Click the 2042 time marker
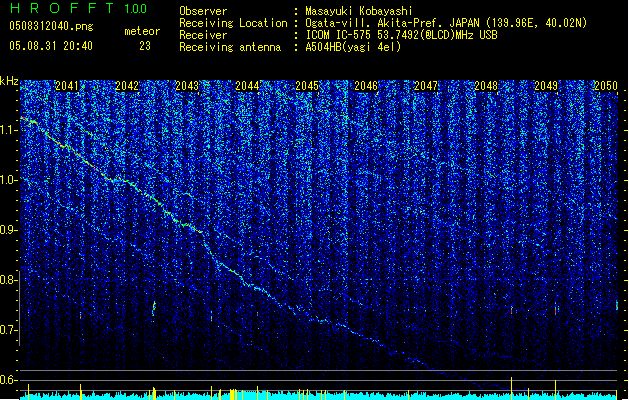This screenshot has height=400, width=629. (127, 85)
